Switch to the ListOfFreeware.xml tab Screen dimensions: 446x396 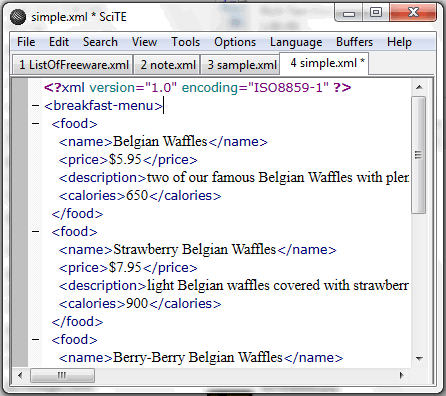point(73,65)
